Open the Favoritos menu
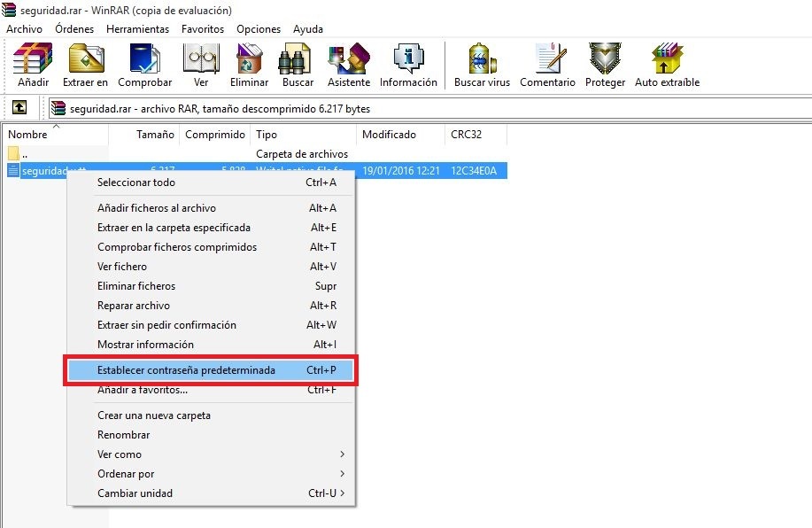The height and width of the screenshot is (528, 812). click(203, 29)
